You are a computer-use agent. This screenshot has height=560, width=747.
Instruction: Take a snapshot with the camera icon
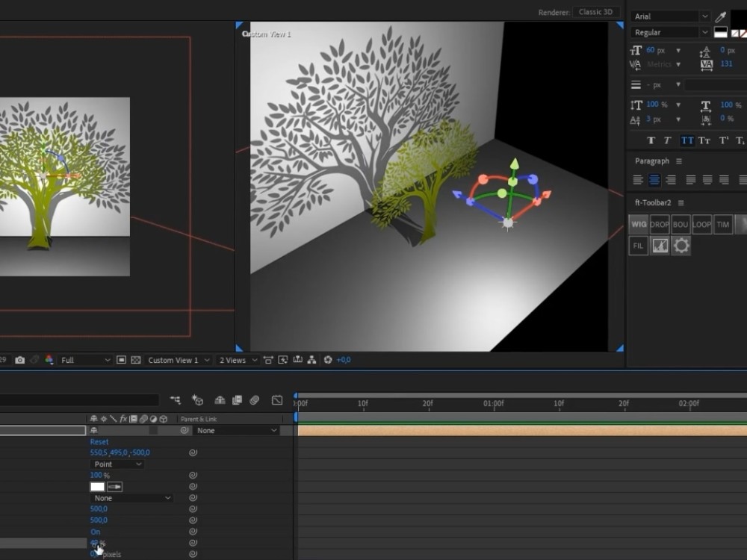pos(19,360)
